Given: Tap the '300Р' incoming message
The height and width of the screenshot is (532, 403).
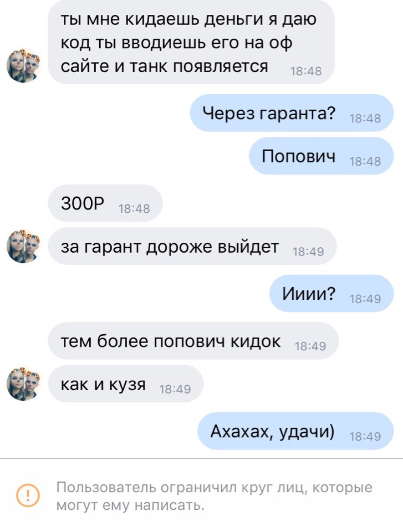Looking at the screenshot, I should pyautogui.click(x=105, y=203).
